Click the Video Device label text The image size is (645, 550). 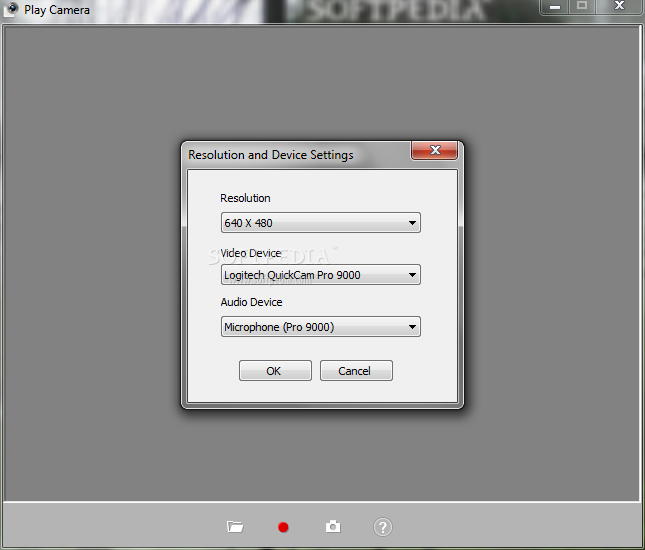(x=251, y=253)
